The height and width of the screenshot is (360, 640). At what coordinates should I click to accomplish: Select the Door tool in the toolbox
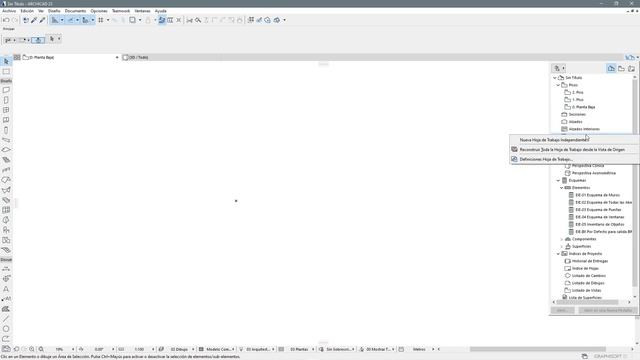pos(6,100)
